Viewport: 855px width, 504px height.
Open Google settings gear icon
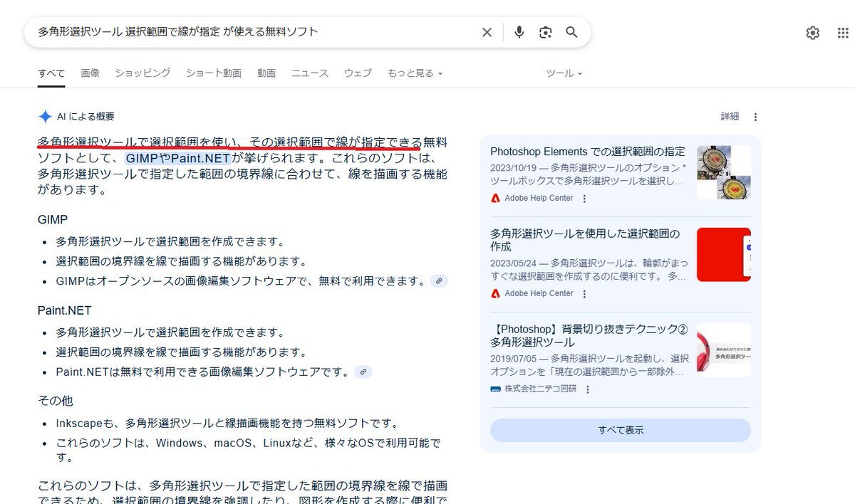click(812, 33)
